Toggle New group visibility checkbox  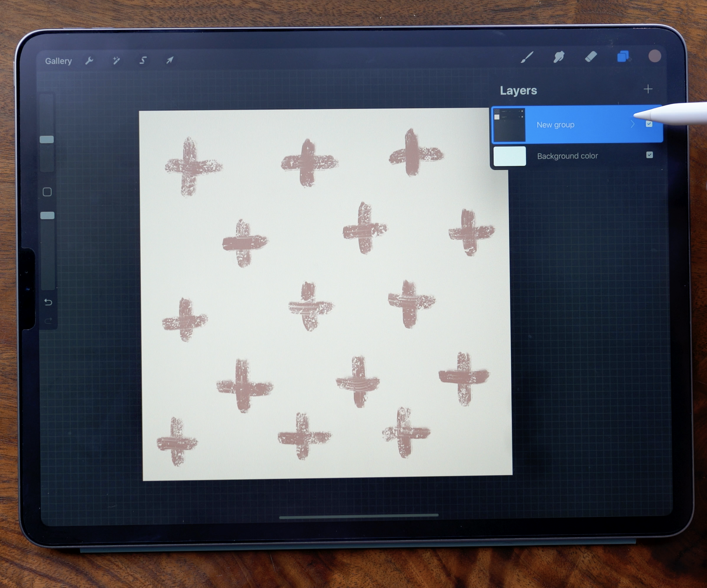(649, 124)
